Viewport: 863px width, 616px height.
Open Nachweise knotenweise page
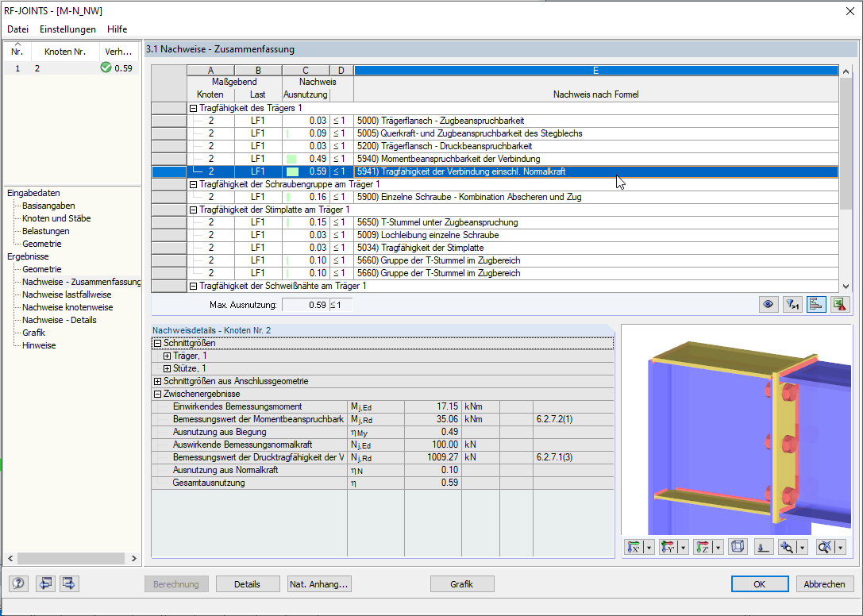[x=67, y=307]
